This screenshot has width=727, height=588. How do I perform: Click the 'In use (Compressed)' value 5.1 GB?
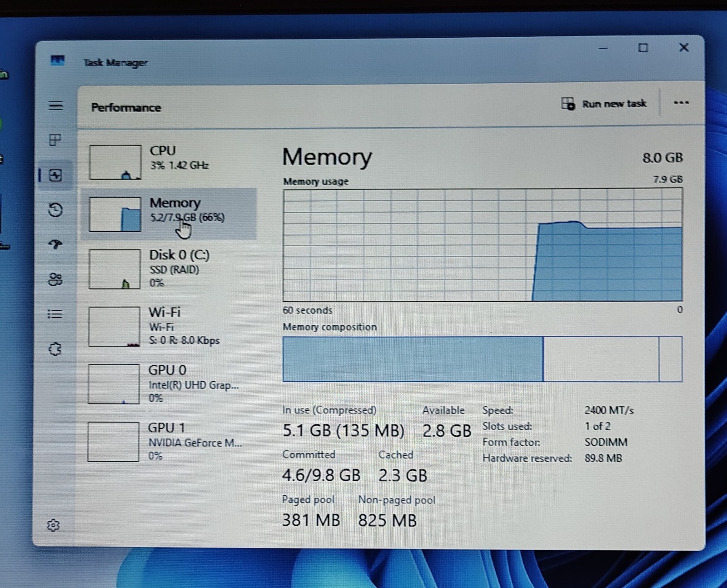[343, 430]
